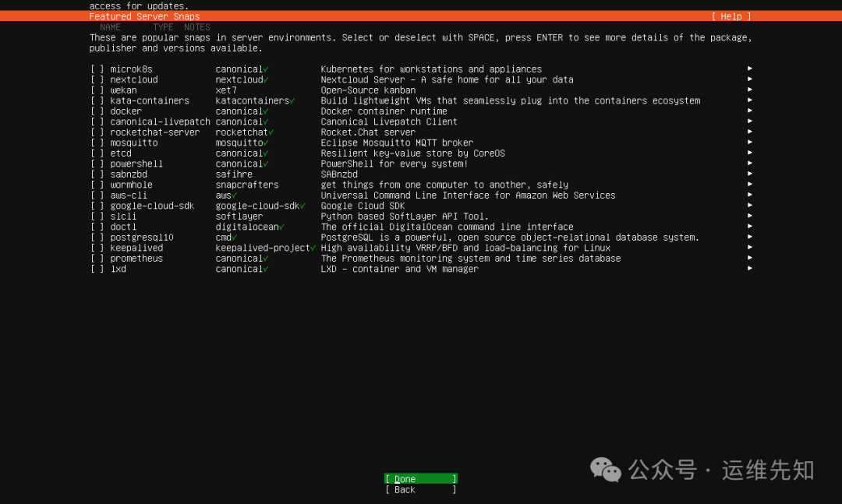Screen dimensions: 842x504
Task: Click the prometheus snap name
Action: [x=136, y=259]
